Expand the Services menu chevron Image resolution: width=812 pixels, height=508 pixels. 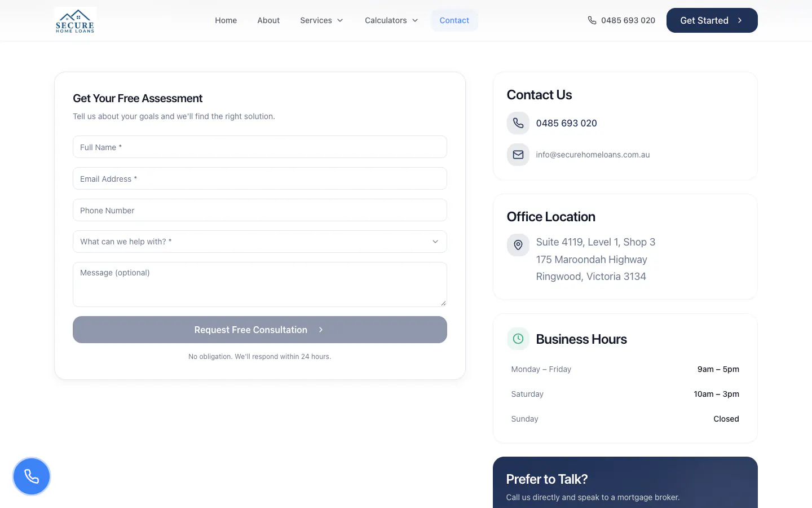click(340, 20)
